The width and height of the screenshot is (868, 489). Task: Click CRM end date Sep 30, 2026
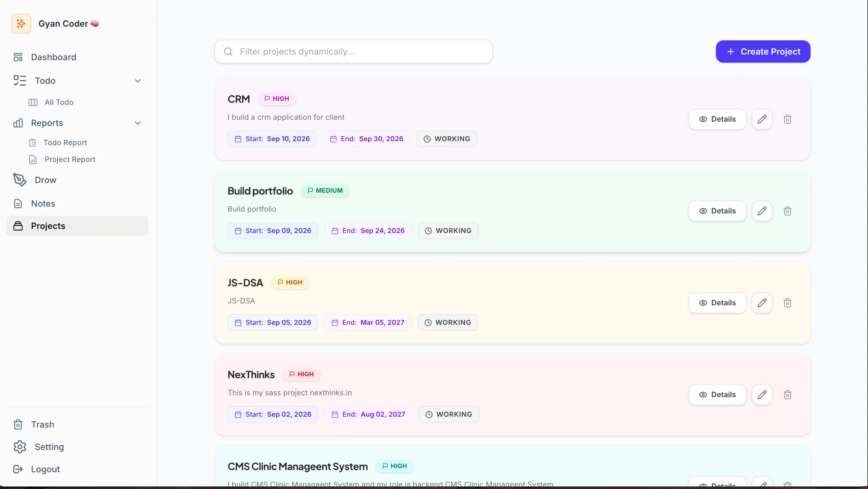[x=367, y=139]
